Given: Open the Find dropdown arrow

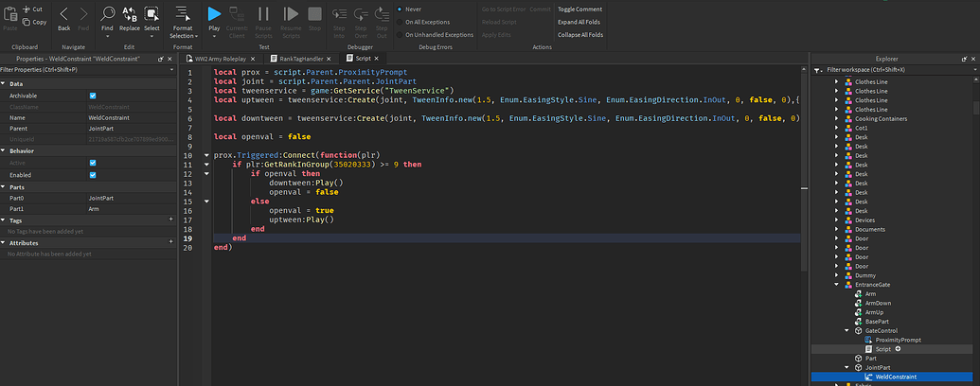Looking at the screenshot, I should (108, 36).
